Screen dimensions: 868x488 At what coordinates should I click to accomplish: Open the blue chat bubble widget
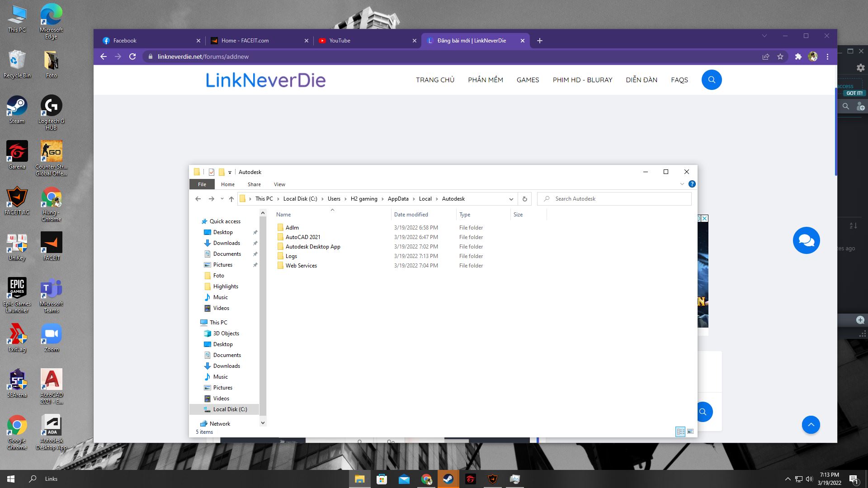[x=806, y=240]
